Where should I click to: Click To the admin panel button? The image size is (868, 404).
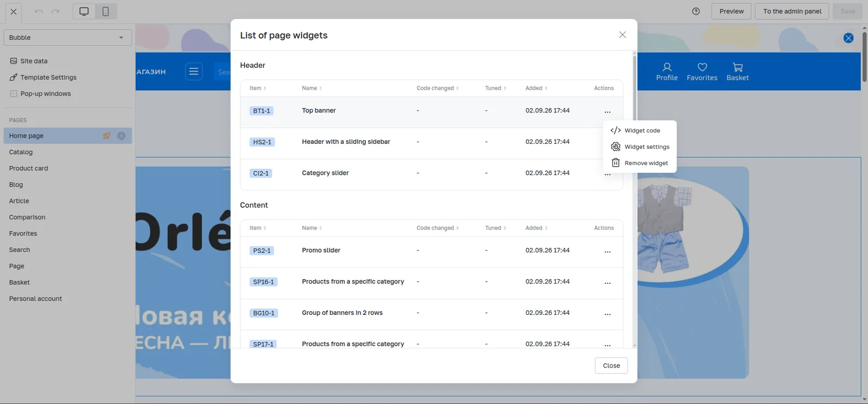(792, 11)
